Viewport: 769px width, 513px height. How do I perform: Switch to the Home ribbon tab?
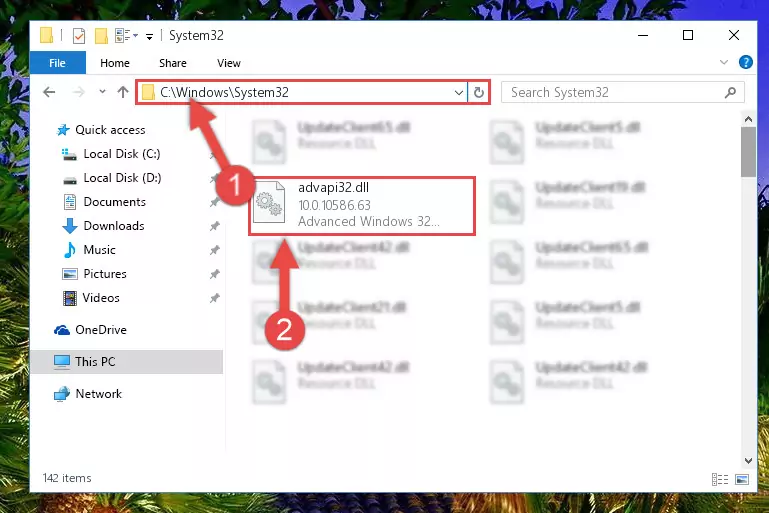(115, 63)
